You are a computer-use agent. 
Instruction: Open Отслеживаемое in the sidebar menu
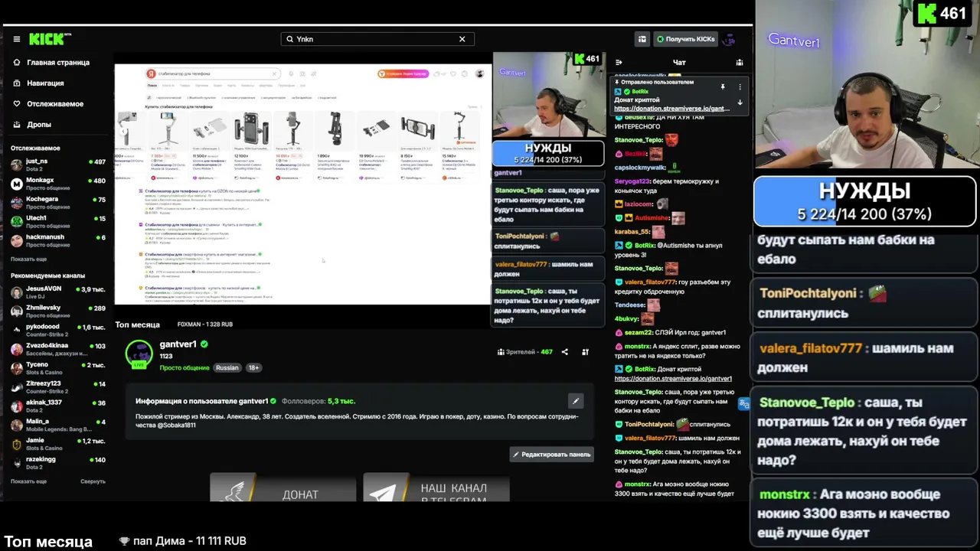coord(48,104)
